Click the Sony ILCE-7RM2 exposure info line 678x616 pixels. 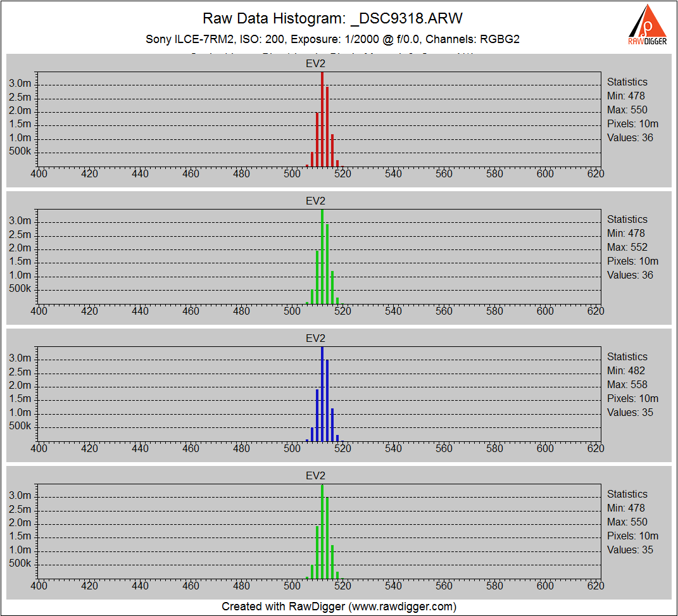pos(332,39)
